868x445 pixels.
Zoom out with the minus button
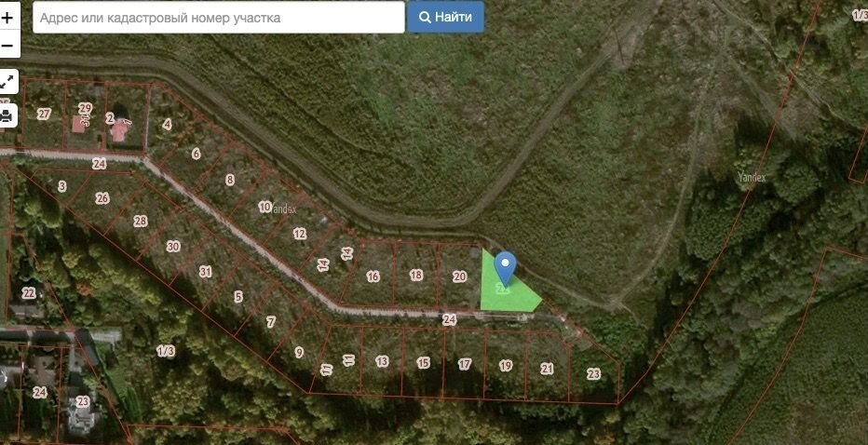tap(7, 45)
